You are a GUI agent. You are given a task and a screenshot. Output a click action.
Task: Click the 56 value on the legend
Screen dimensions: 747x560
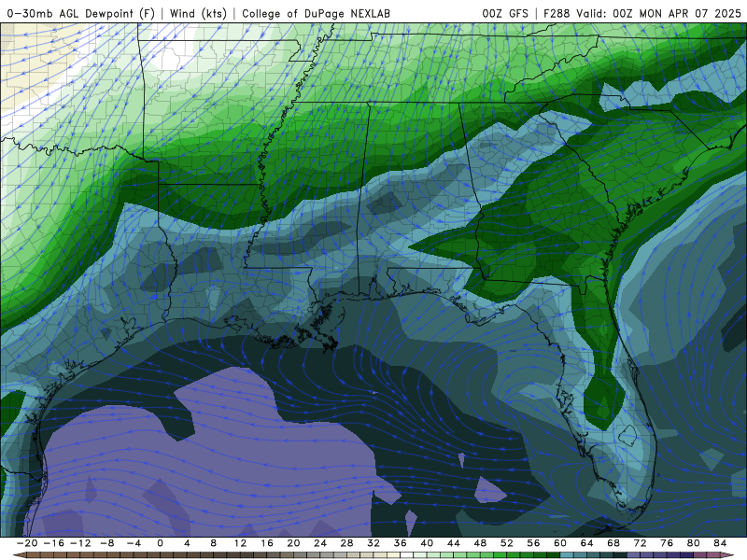(x=533, y=543)
